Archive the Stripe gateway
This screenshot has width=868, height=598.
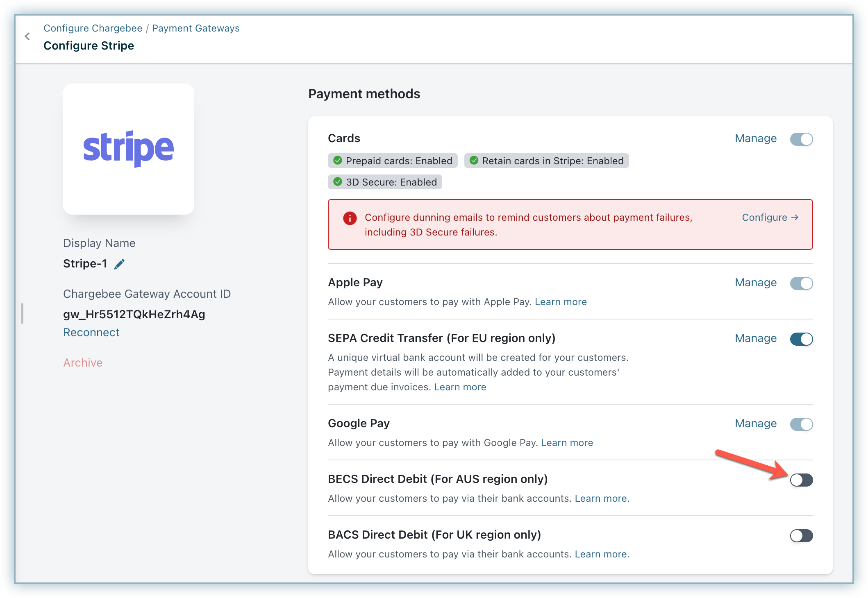83,363
